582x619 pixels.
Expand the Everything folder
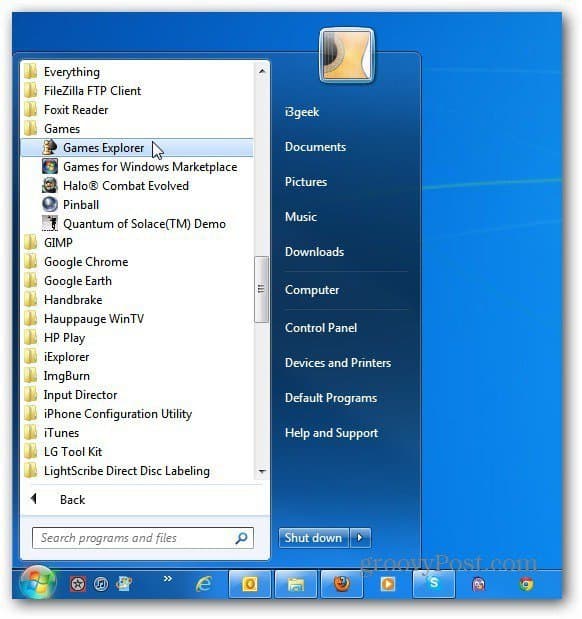pyautogui.click(x=61, y=72)
